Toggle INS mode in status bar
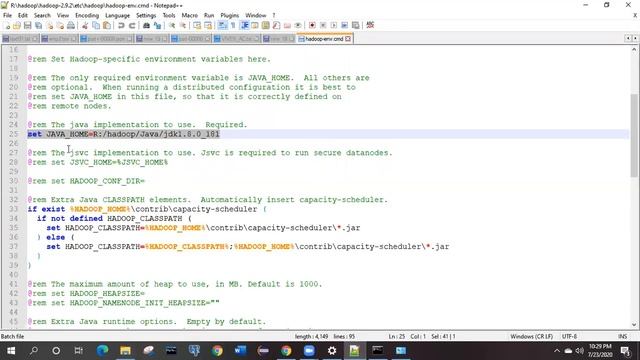Screen dimensions: 640x360 pos(622,336)
